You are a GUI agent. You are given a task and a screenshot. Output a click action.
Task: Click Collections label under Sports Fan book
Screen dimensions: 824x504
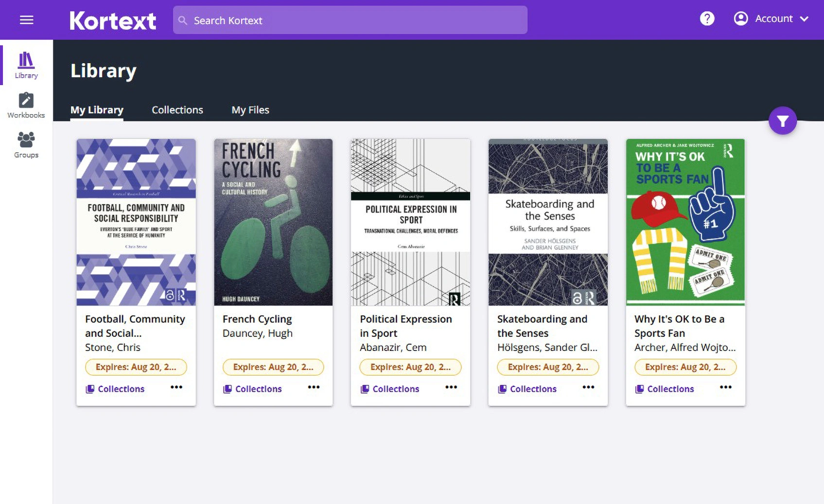(670, 389)
